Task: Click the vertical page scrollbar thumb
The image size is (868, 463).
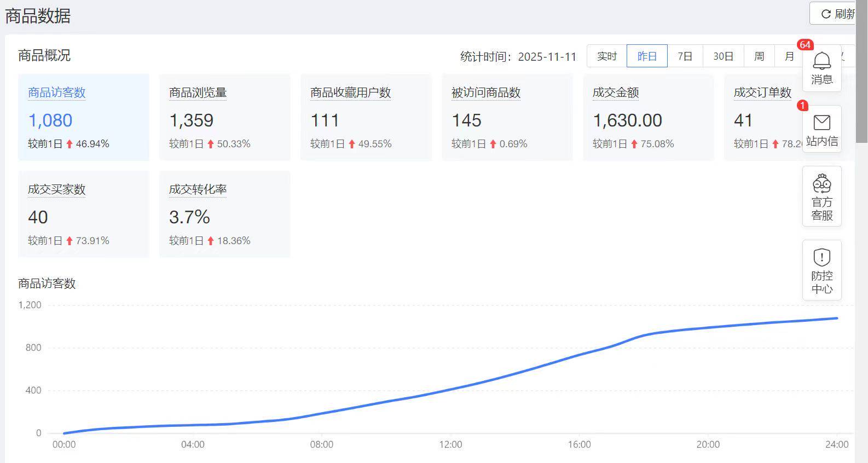Action: click(862, 71)
